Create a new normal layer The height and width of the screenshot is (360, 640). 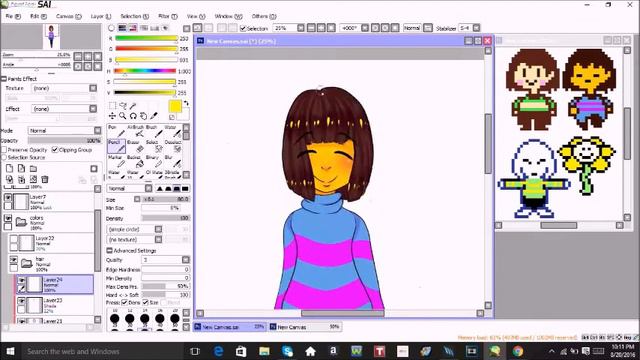point(9,169)
